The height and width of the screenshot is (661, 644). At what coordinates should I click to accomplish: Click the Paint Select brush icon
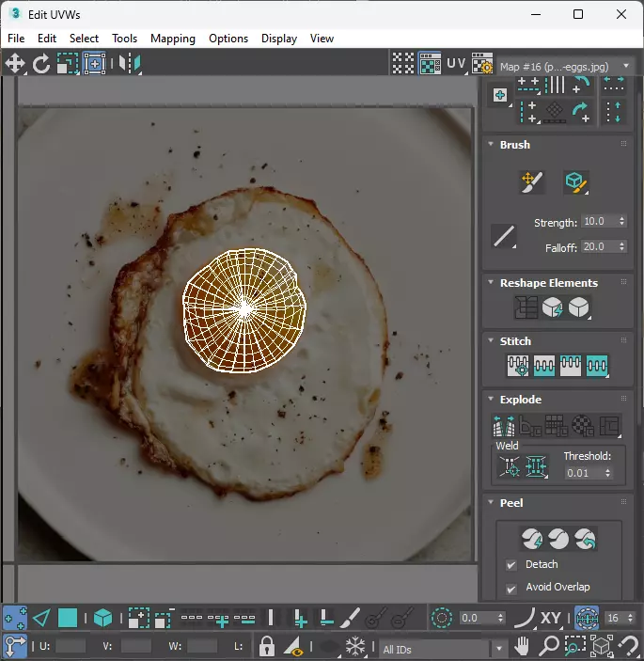[x=350, y=619]
